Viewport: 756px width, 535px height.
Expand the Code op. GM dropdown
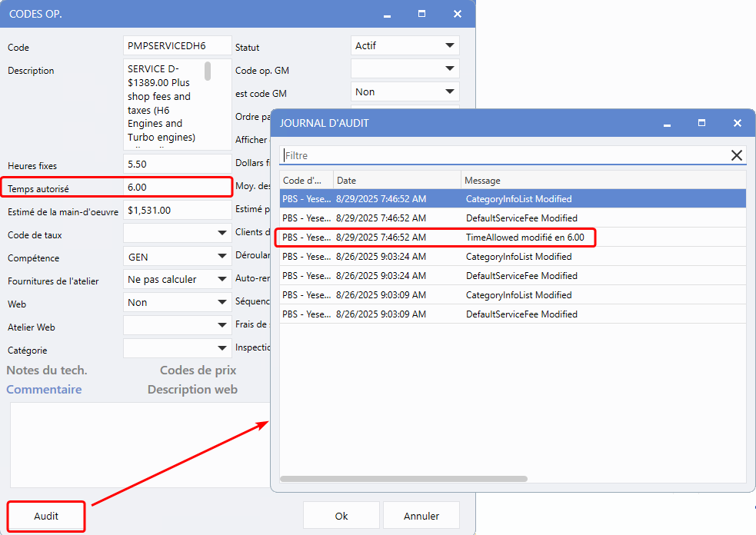449,69
